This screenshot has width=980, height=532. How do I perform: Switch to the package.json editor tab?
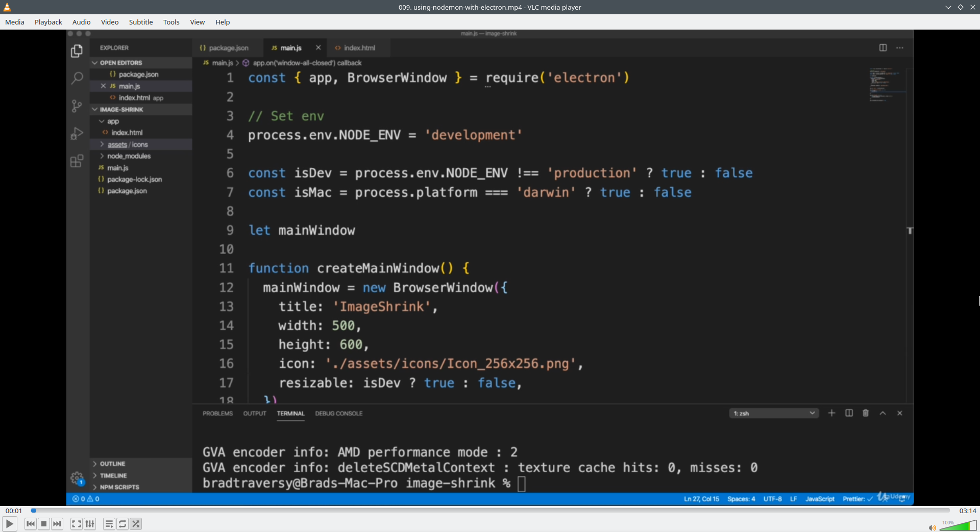pos(228,48)
